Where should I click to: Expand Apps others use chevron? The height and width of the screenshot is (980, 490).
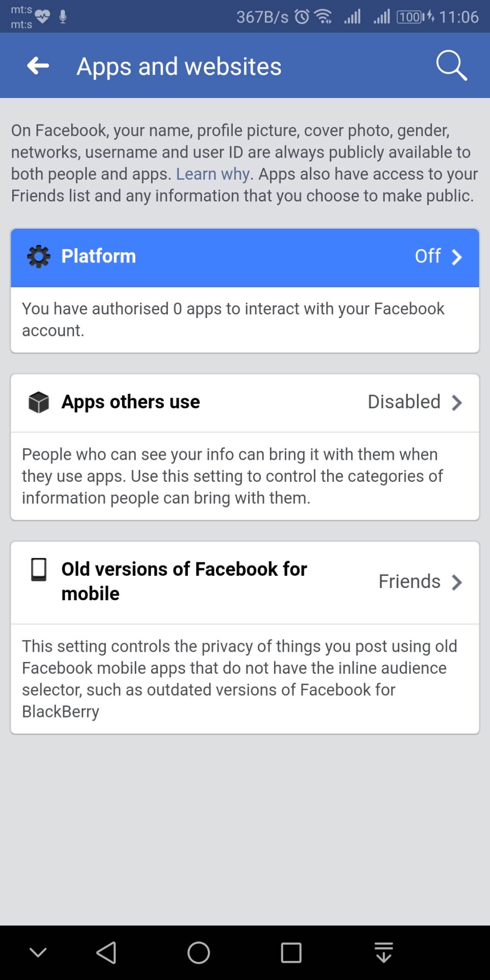click(x=457, y=403)
